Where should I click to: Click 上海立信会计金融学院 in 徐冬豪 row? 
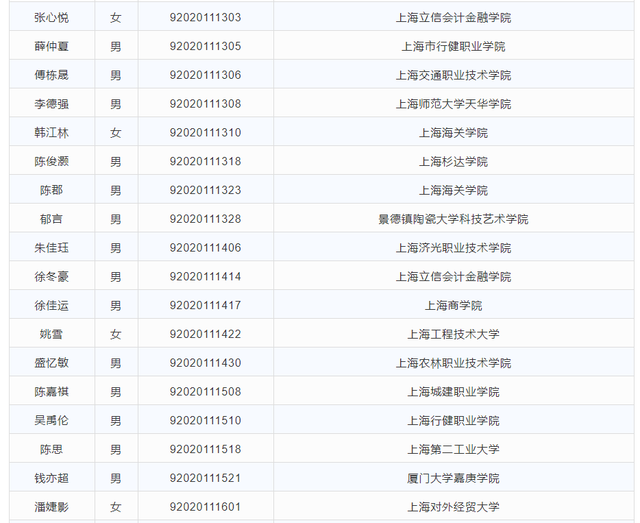pyautogui.click(x=453, y=277)
